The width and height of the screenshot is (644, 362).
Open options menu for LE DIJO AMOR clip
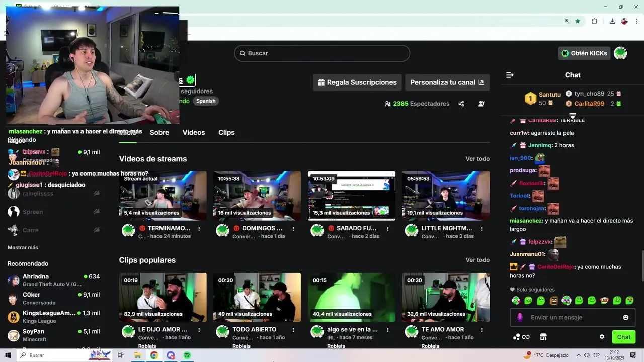pyautogui.click(x=199, y=330)
